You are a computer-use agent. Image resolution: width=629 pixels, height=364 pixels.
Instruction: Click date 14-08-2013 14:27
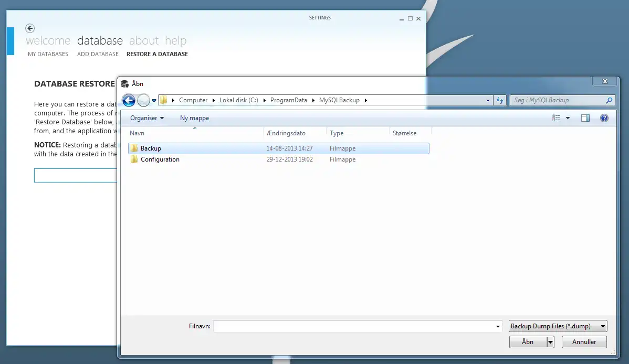click(290, 148)
